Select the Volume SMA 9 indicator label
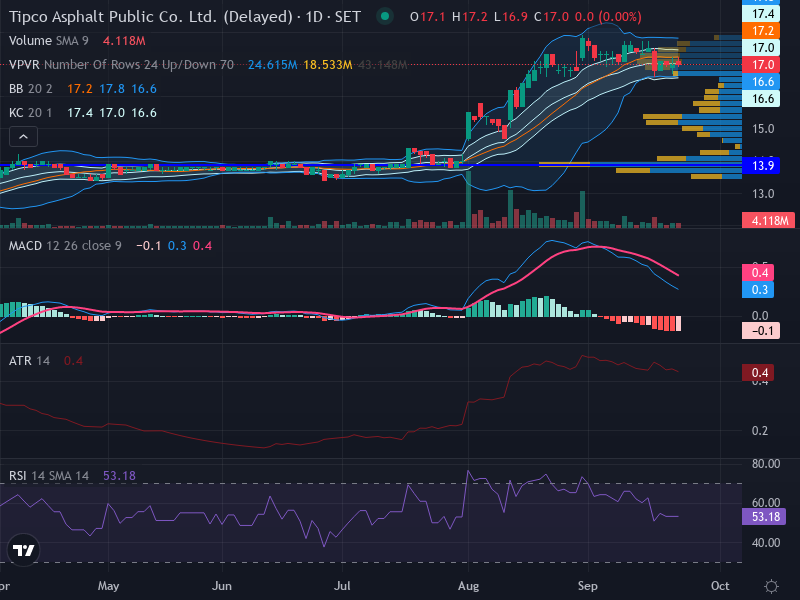Image resolution: width=800 pixels, height=600 pixels. tap(48, 41)
